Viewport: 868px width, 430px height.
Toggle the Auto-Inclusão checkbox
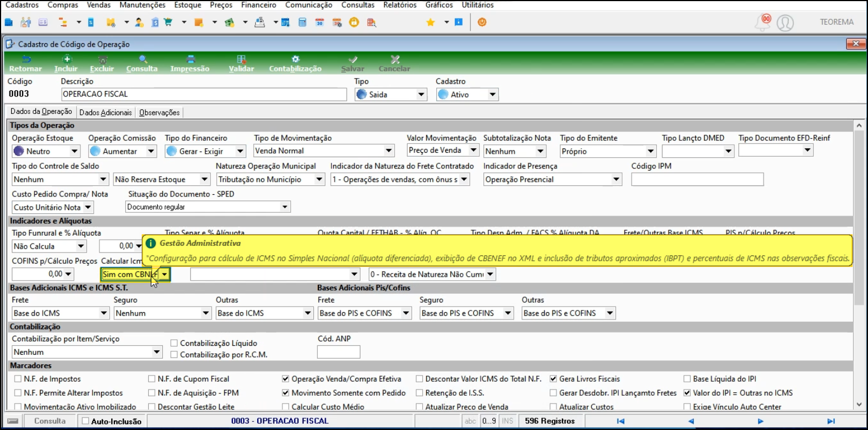[x=85, y=420]
